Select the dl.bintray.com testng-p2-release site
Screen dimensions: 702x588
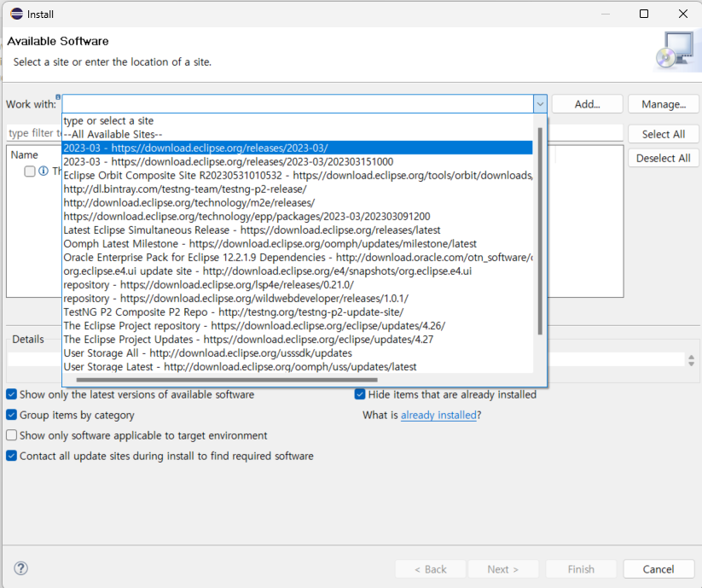[x=298, y=189]
